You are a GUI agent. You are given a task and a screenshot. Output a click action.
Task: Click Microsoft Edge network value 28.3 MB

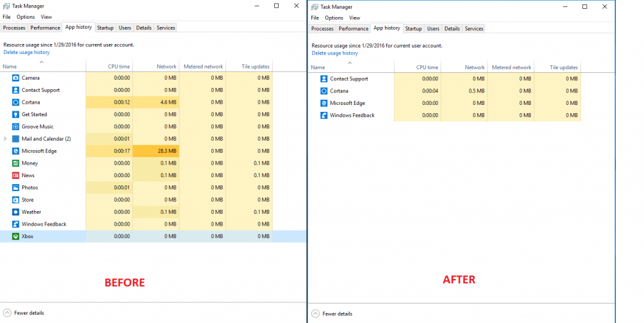click(x=166, y=151)
